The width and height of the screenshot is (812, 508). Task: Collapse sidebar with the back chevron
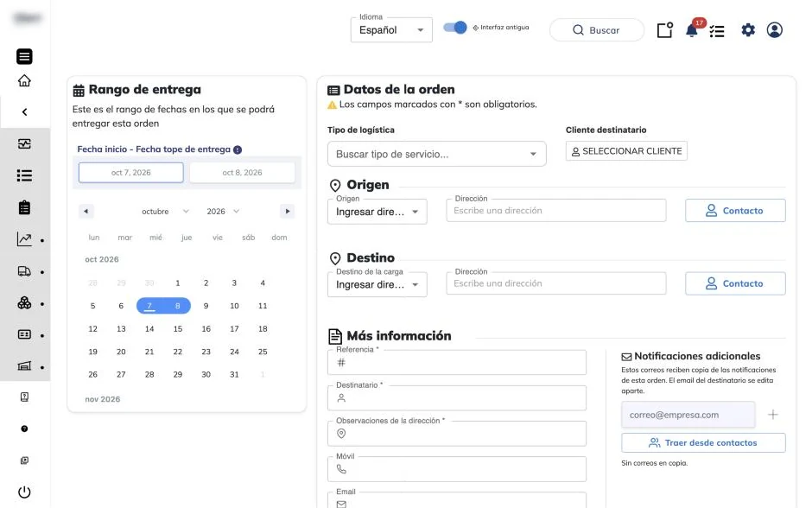(24, 111)
